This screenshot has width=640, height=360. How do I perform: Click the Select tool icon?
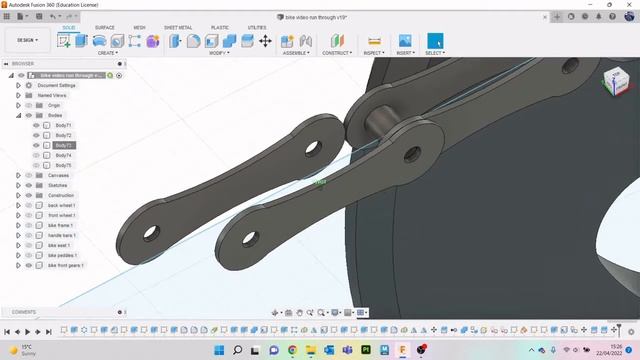(435, 41)
